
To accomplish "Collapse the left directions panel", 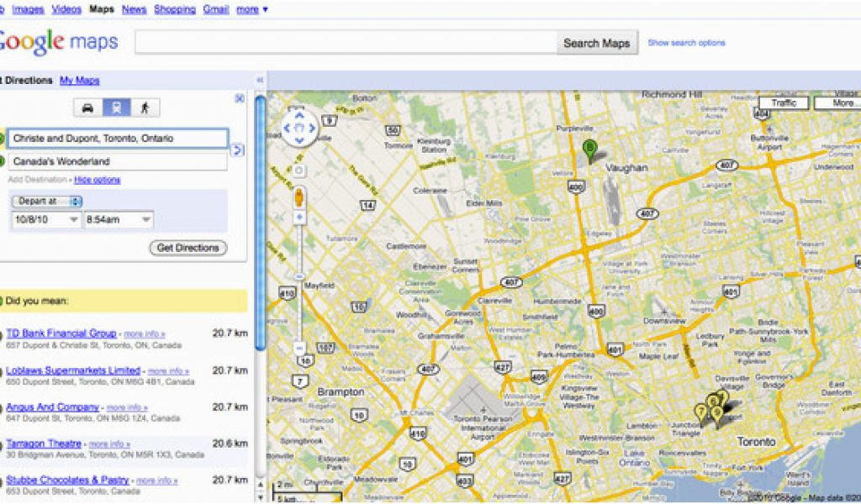I will tap(260, 80).
